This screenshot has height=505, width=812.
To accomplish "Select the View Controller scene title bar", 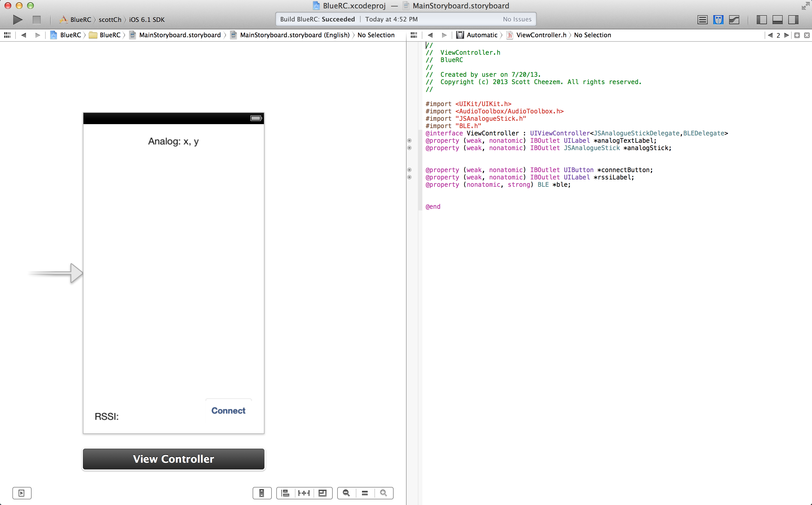I will pos(173,459).
